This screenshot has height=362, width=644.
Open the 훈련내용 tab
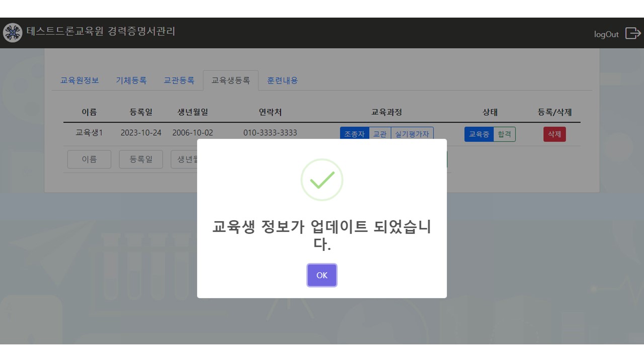point(282,80)
